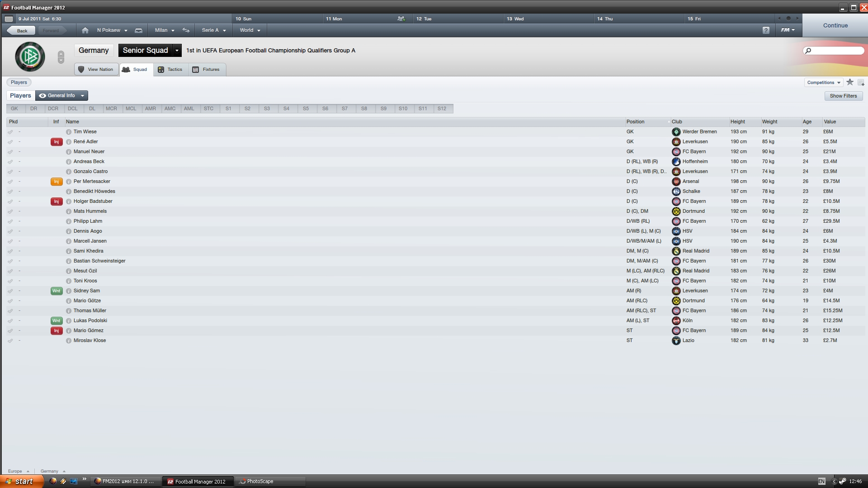Open the Competitions dropdown

(824, 83)
